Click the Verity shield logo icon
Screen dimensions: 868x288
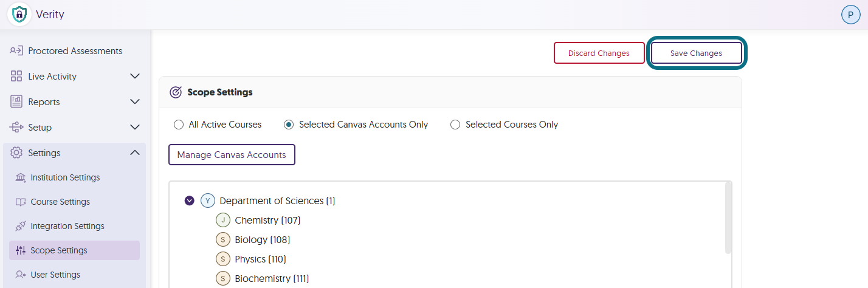click(19, 15)
